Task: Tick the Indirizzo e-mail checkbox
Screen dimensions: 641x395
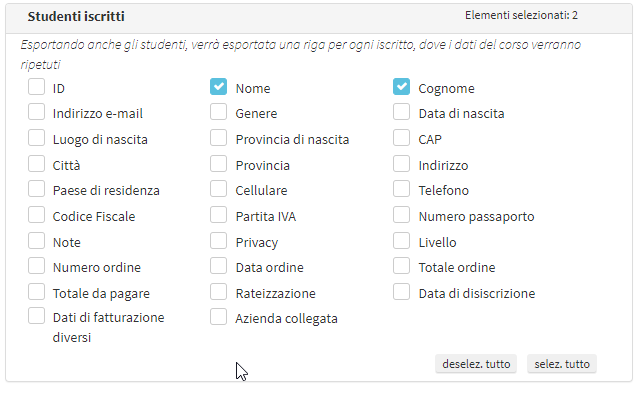Action: [36, 112]
